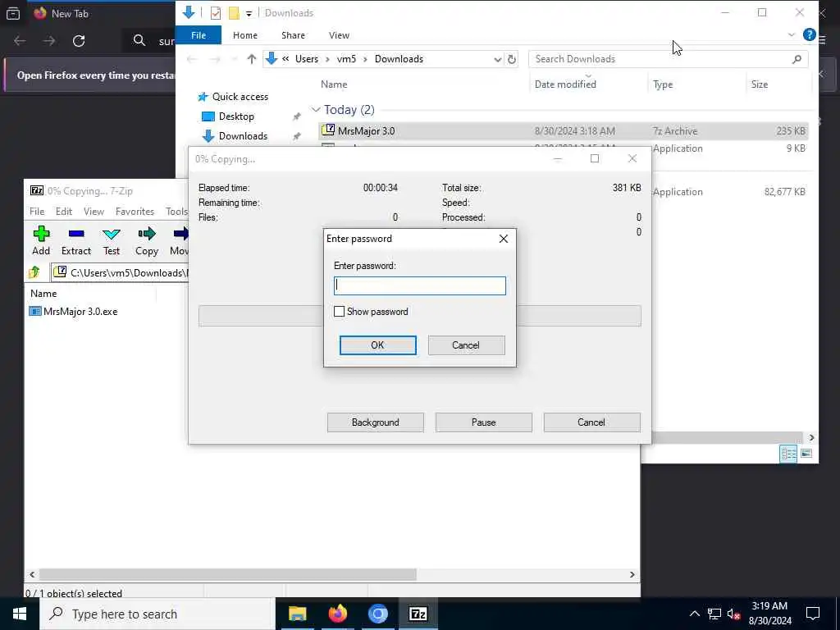Click the muted volume tray icon
This screenshot has height=630, width=840.
[733, 614]
